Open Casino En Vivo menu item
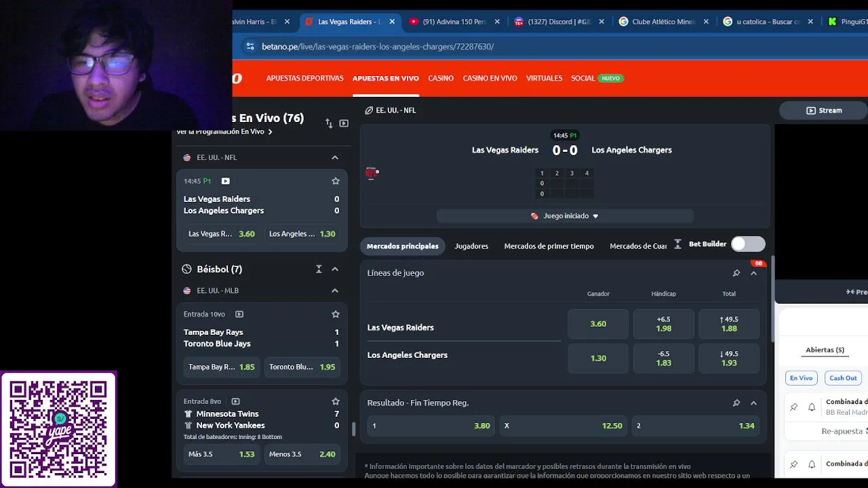The image size is (868, 488). [x=490, y=78]
